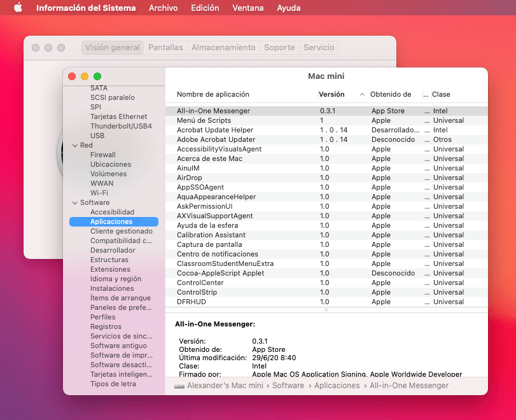The image size is (516, 420).
Task: Select the Captura de pantalla row
Action: (x=326, y=244)
